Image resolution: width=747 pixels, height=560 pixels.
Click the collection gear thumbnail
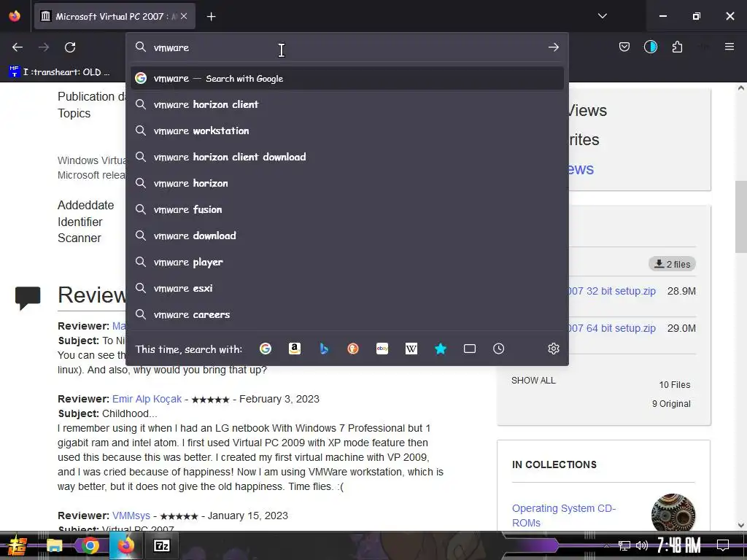tap(673, 513)
